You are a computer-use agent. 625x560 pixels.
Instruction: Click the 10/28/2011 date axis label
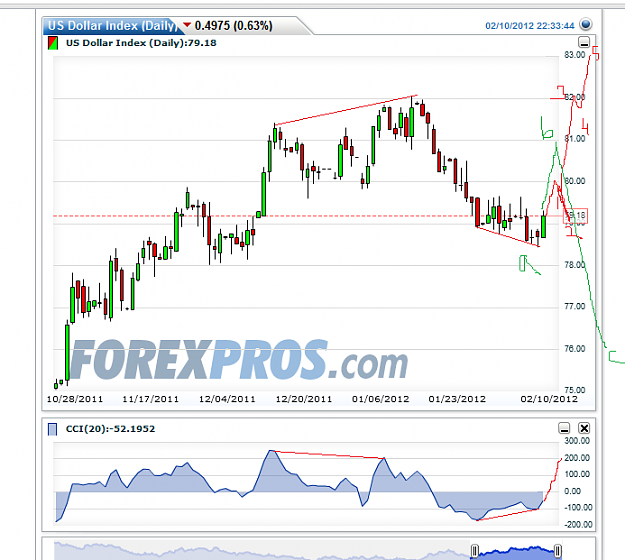tap(75, 399)
